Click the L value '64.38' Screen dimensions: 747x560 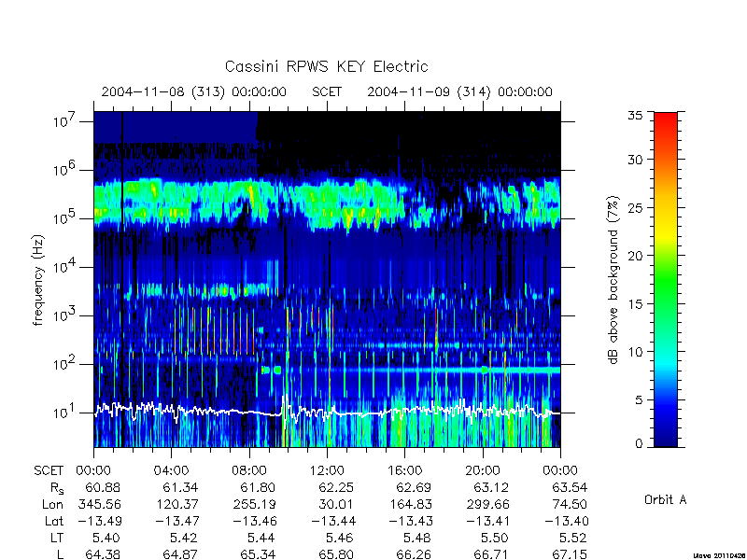click(x=103, y=554)
